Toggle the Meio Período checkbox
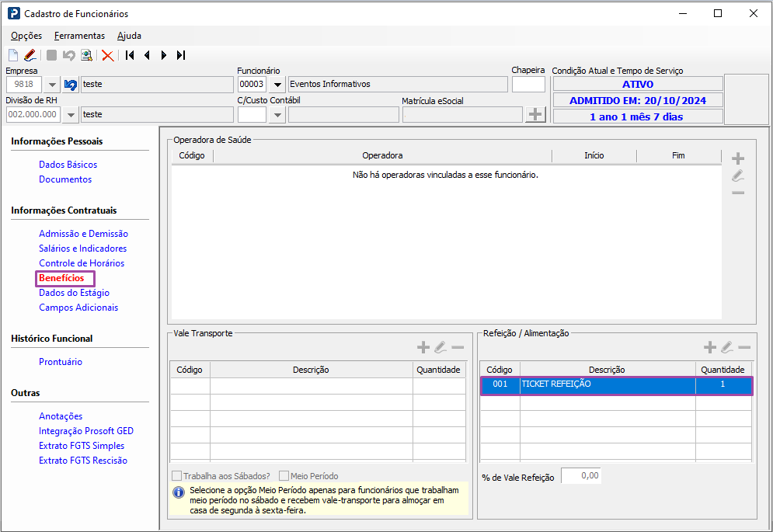773x532 pixels. 284,476
